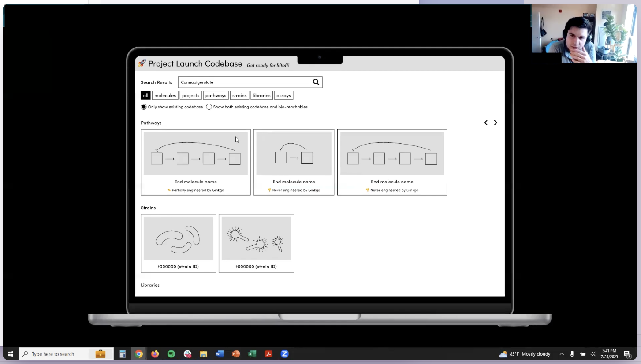Open Windows Start menu

point(10,354)
